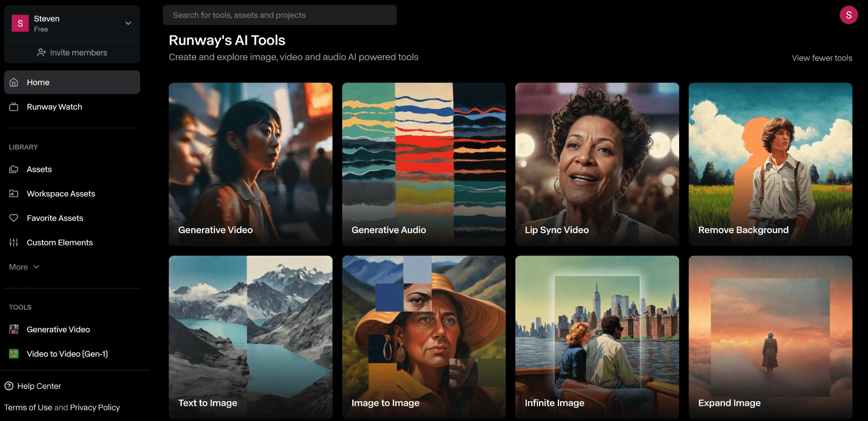
Task: Open the Remove Background tool card
Action: tap(770, 164)
